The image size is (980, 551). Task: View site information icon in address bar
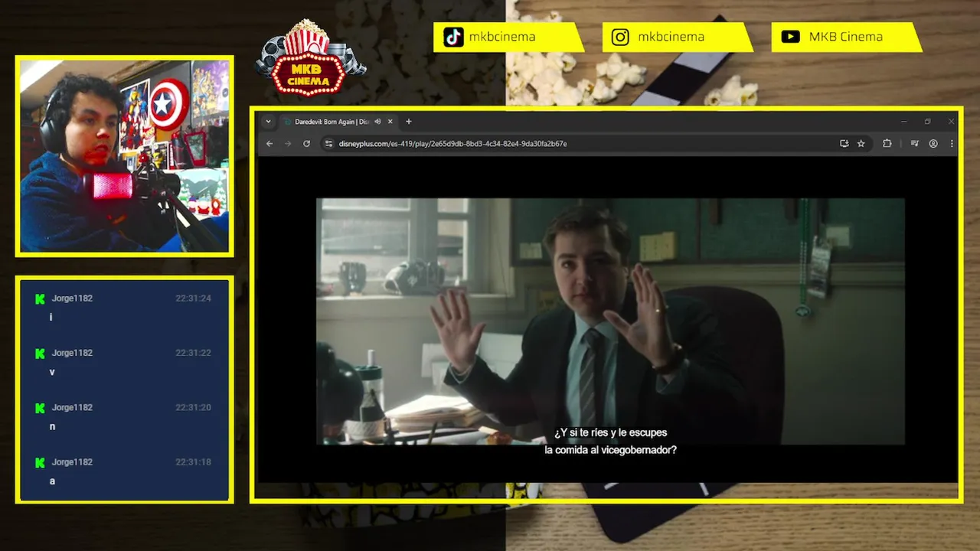[328, 143]
